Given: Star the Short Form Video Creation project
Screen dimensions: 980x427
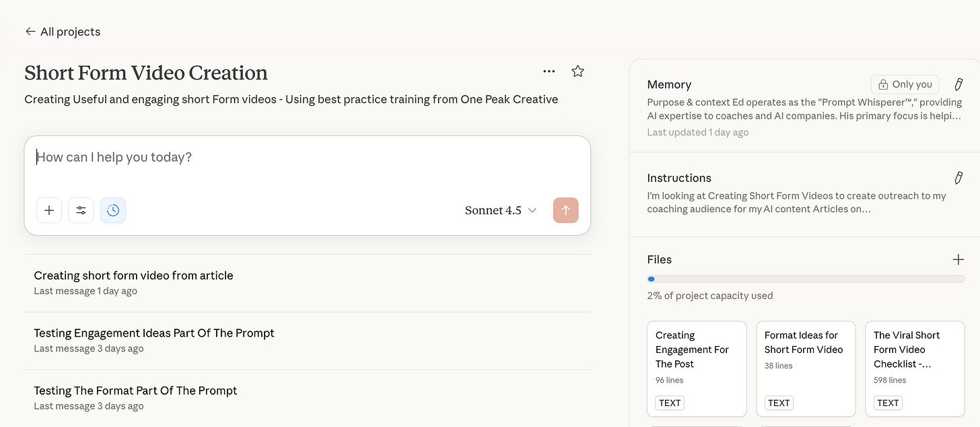Looking at the screenshot, I should click(577, 71).
